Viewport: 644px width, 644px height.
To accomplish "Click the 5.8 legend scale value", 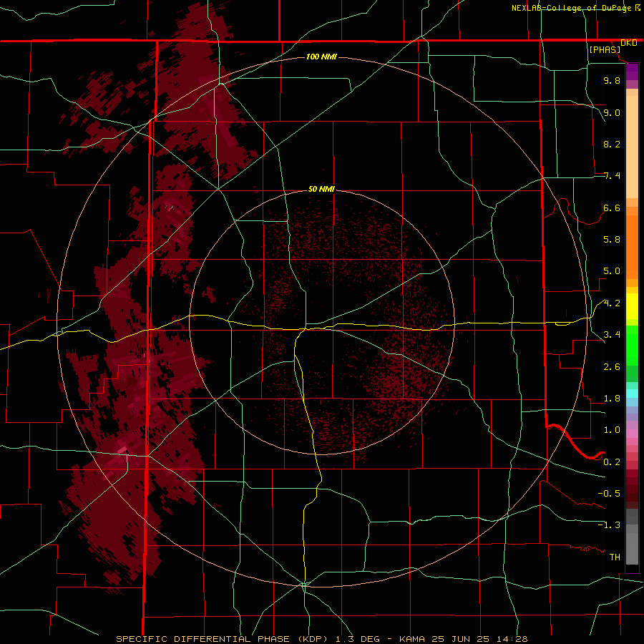I will (612, 240).
